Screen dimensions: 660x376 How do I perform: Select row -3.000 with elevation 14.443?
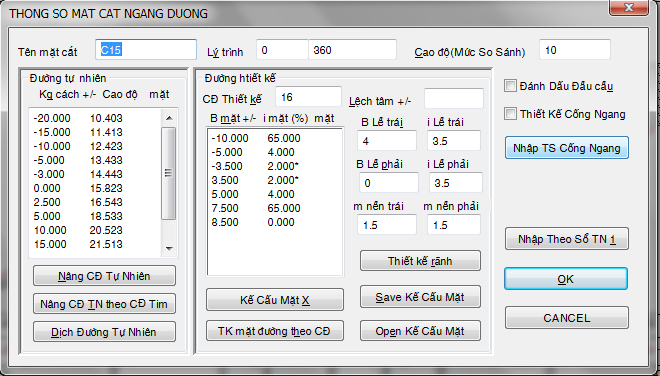(95, 174)
